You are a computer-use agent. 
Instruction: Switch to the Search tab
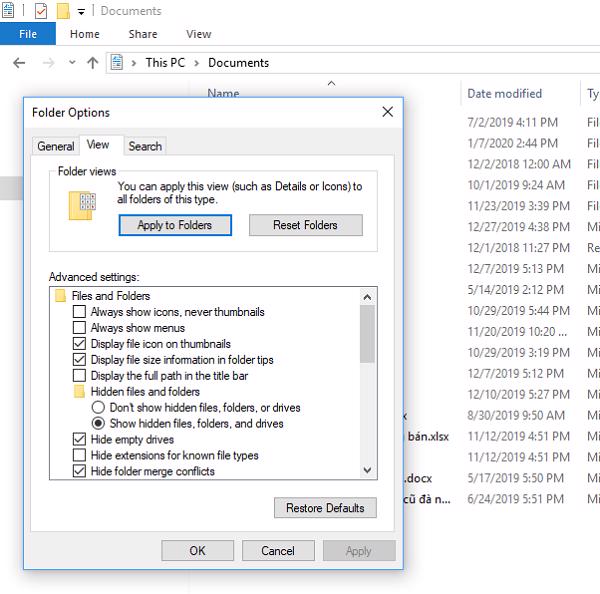click(x=145, y=146)
